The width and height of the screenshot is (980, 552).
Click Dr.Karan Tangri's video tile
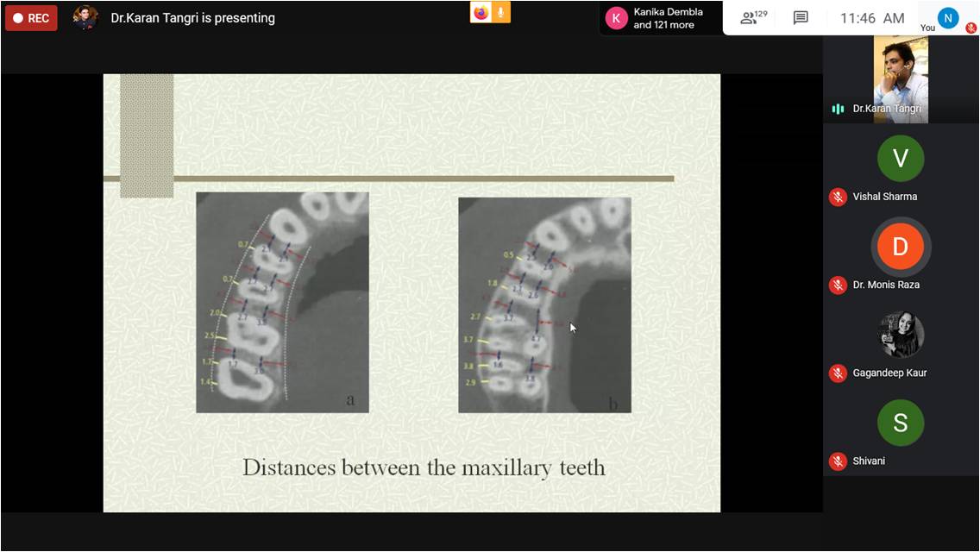point(901,78)
